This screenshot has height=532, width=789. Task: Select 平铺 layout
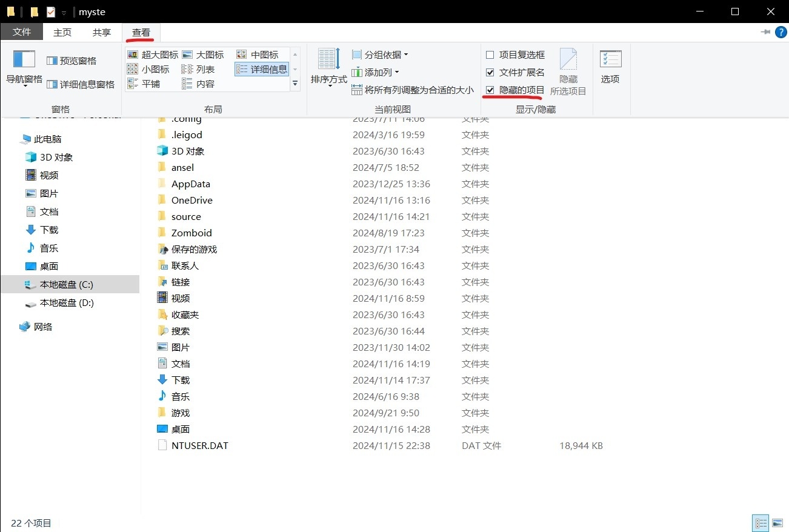click(144, 84)
